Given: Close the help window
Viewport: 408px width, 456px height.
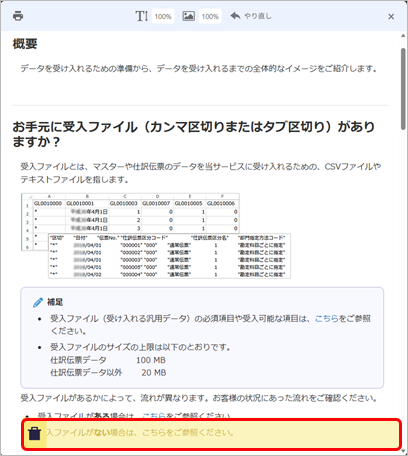Looking at the screenshot, I should [x=391, y=16].
